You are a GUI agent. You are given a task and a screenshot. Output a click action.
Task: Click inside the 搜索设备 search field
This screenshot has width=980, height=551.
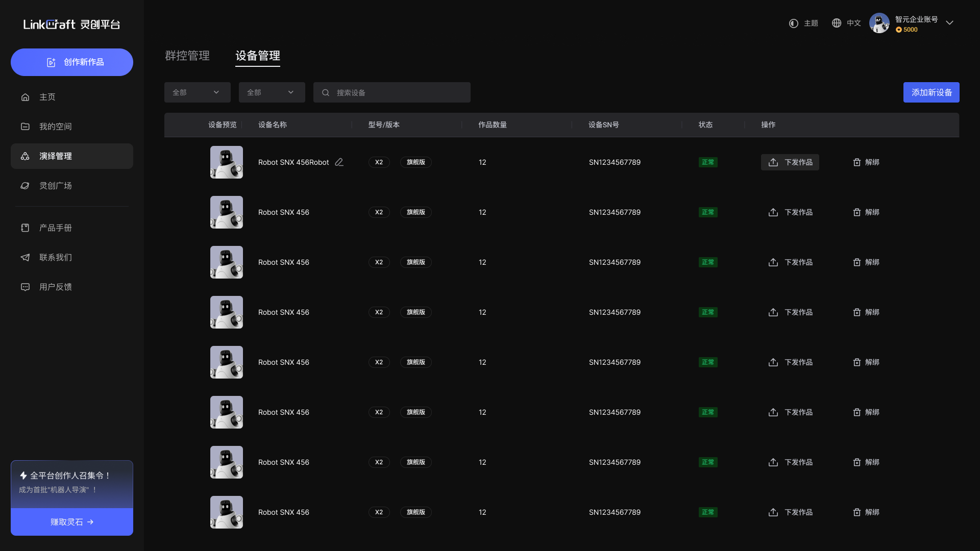click(x=392, y=92)
